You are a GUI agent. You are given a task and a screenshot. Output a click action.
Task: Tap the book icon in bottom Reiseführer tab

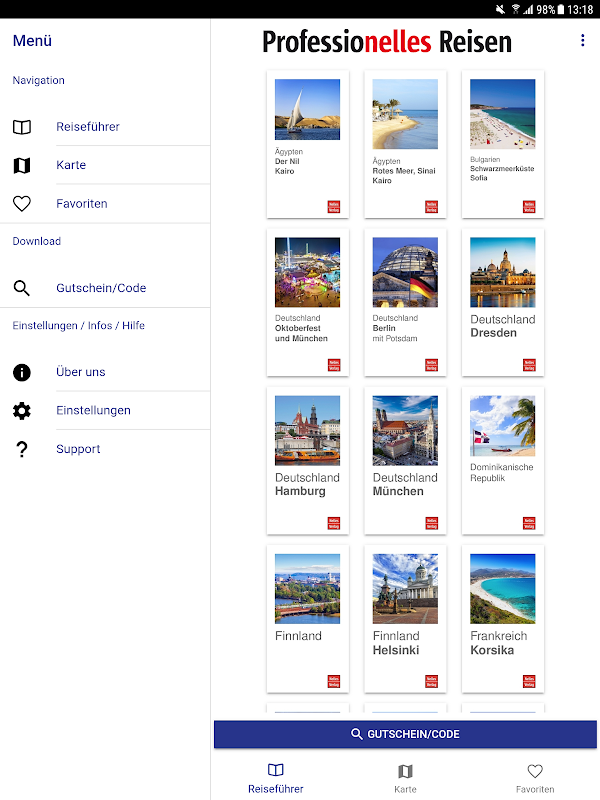pyautogui.click(x=276, y=770)
